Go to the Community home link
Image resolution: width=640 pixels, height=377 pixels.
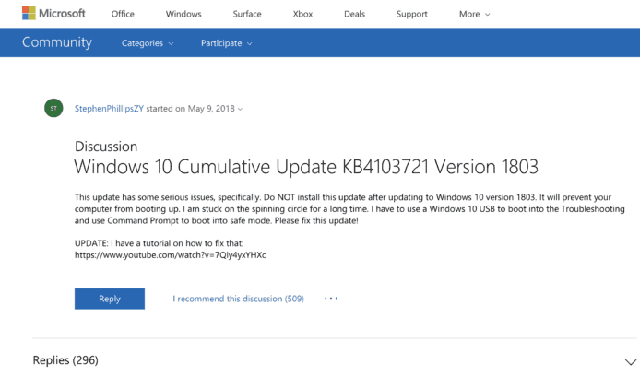57,42
